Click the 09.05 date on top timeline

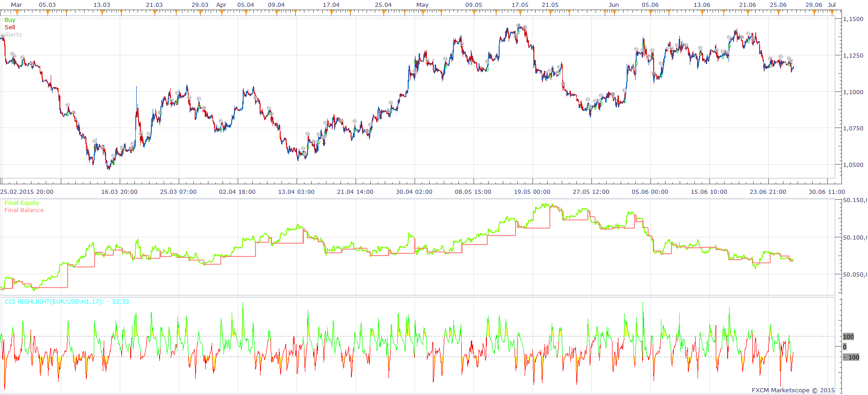click(x=474, y=5)
